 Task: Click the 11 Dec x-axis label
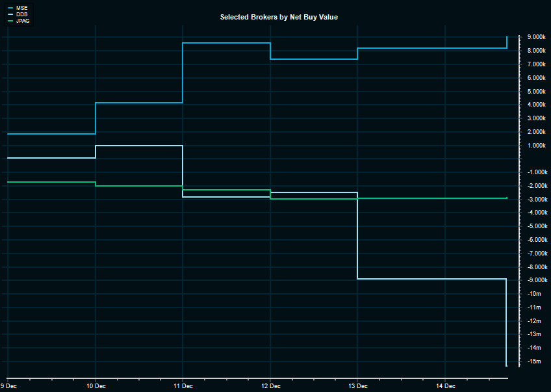(183, 386)
